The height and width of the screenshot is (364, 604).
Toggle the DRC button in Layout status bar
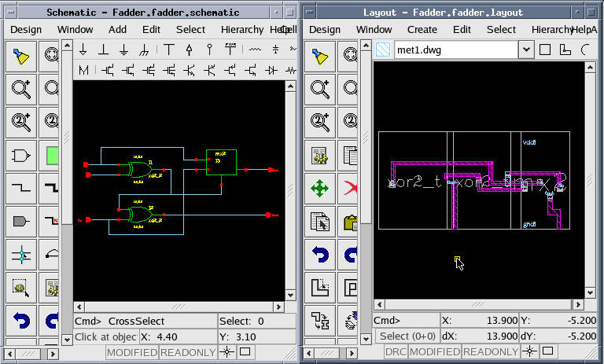coord(396,352)
